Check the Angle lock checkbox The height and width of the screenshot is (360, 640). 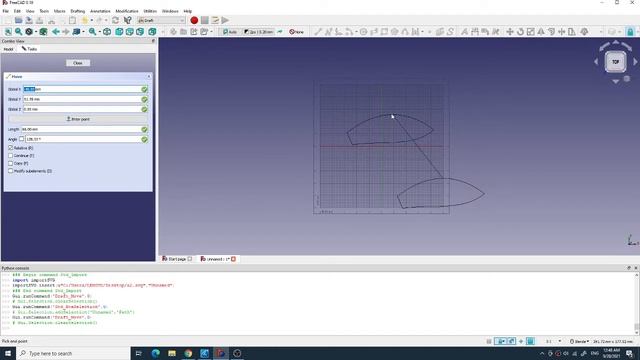click(22, 139)
